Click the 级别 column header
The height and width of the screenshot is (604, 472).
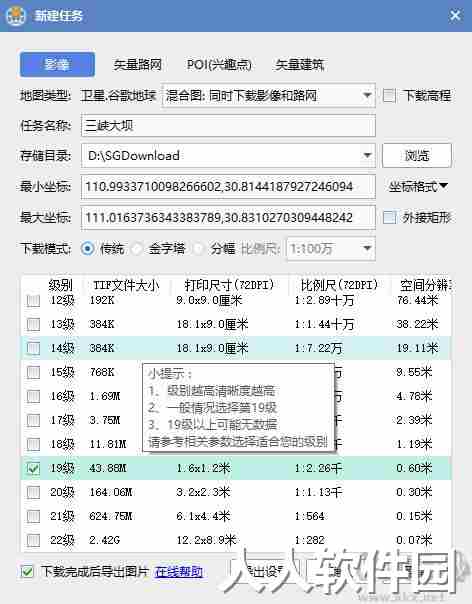pos(60,285)
